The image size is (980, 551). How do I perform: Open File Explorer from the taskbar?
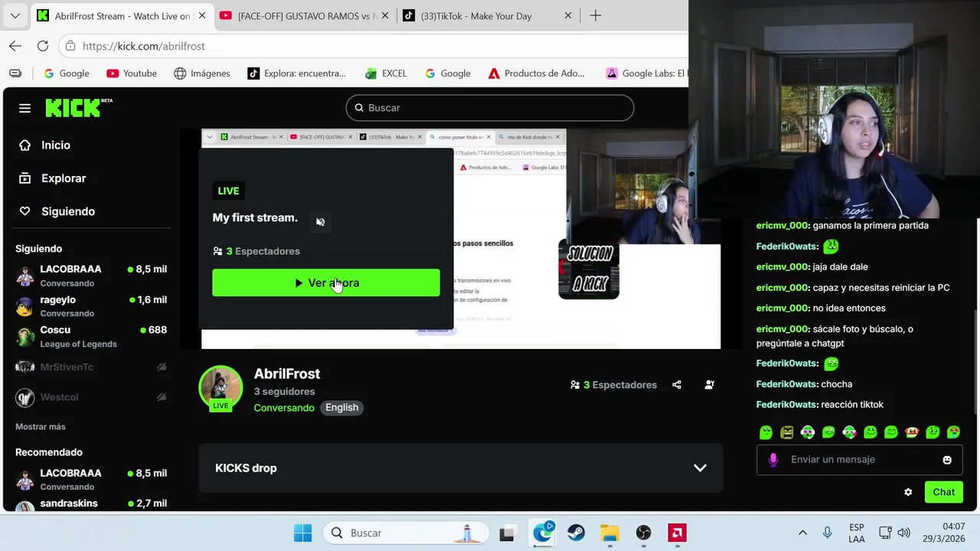pyautogui.click(x=609, y=533)
